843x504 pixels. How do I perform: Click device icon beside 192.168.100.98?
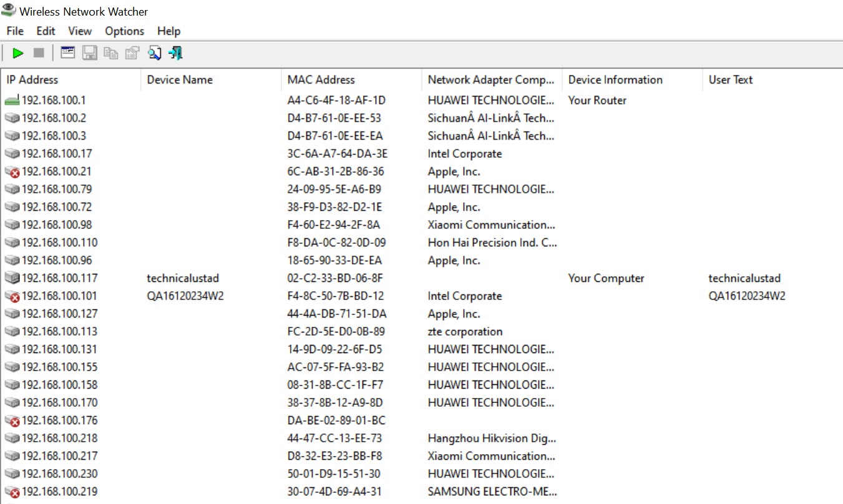point(12,225)
